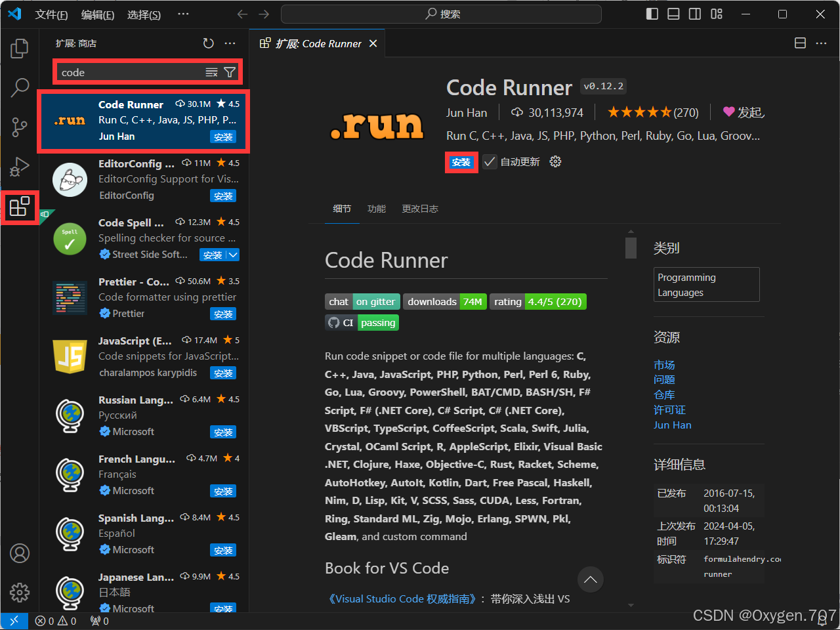This screenshot has width=840, height=630.
Task: Click title bar search command center
Action: click(x=441, y=14)
